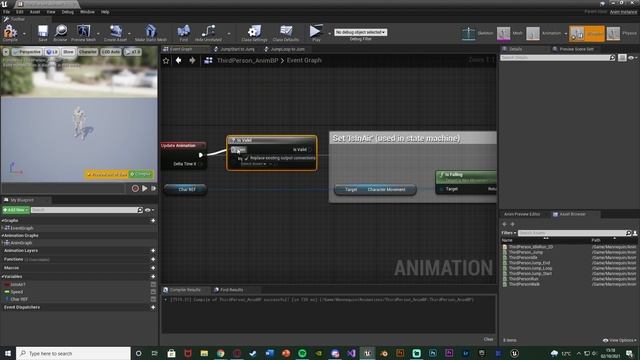Screen dimensions: 640x360
Task: Click the Make Static Mesh icon
Action: 151,33
